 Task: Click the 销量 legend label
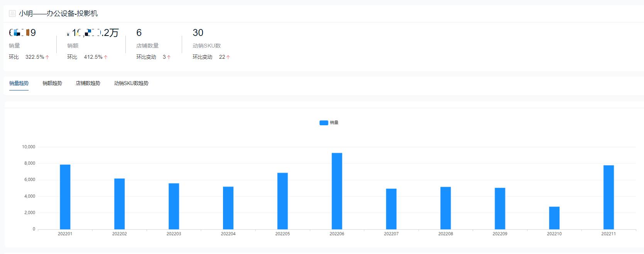tap(334, 123)
